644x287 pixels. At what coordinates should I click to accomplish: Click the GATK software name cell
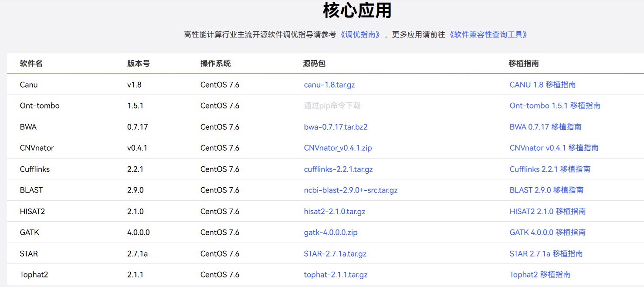pyautogui.click(x=30, y=233)
